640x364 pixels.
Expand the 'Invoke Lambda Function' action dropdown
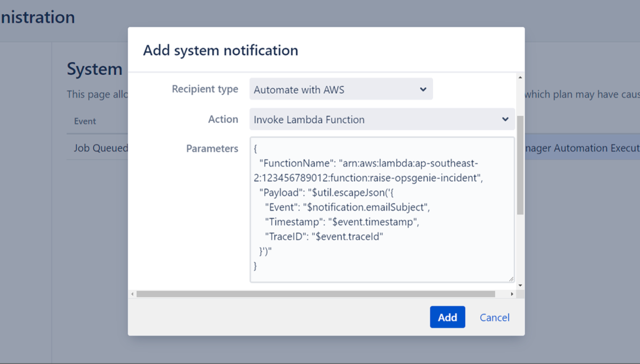382,120
